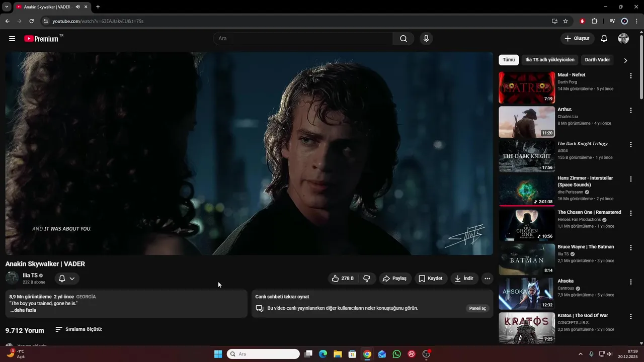Screen dimensions: 644x362
Task: Open options for Maul - Nefret video
Action: 631,76
